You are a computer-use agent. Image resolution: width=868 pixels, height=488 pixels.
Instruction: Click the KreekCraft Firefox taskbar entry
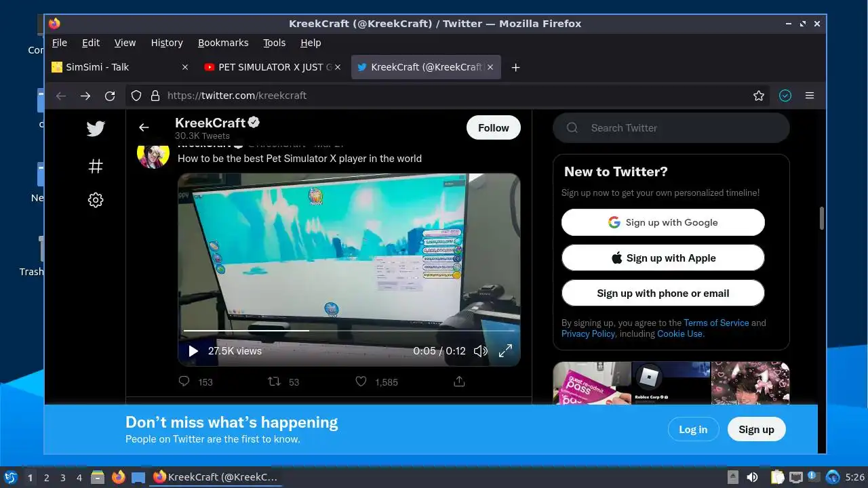tap(216, 477)
